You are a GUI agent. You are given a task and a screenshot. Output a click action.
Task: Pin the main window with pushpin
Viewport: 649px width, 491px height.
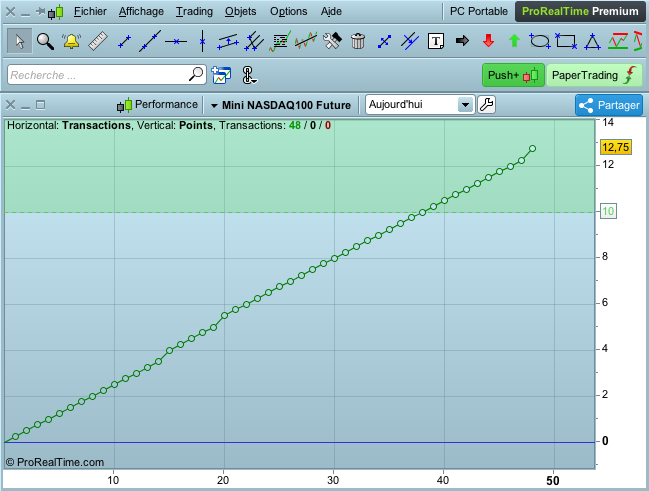41,11
